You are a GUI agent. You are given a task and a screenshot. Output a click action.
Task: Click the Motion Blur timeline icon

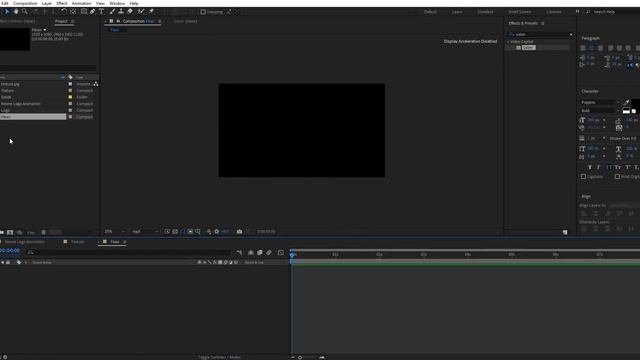[x=269, y=253]
